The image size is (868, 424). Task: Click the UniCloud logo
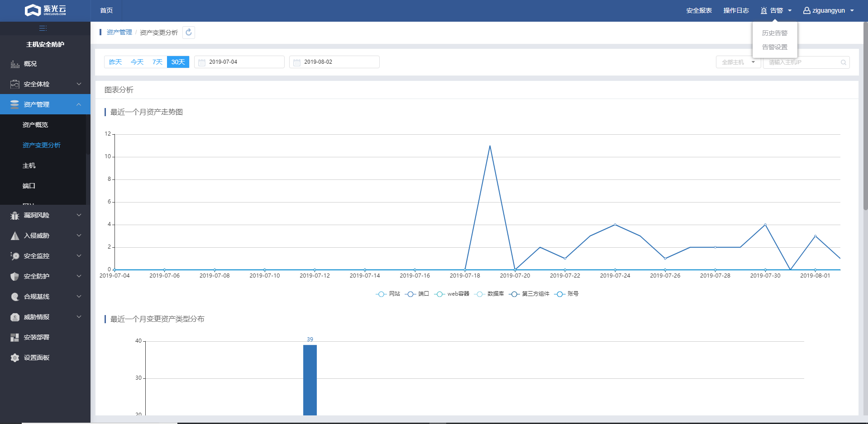tap(45, 10)
